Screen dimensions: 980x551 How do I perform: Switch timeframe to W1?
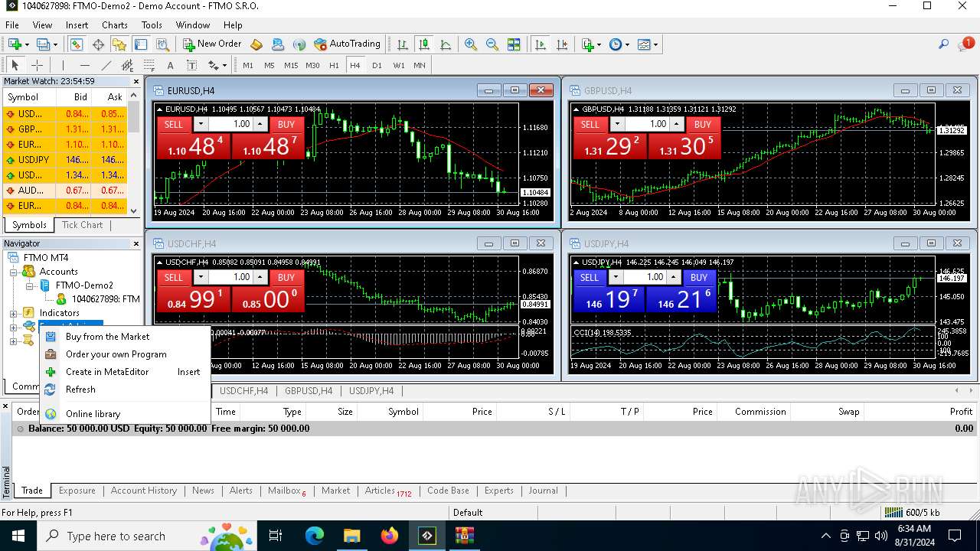pos(398,65)
